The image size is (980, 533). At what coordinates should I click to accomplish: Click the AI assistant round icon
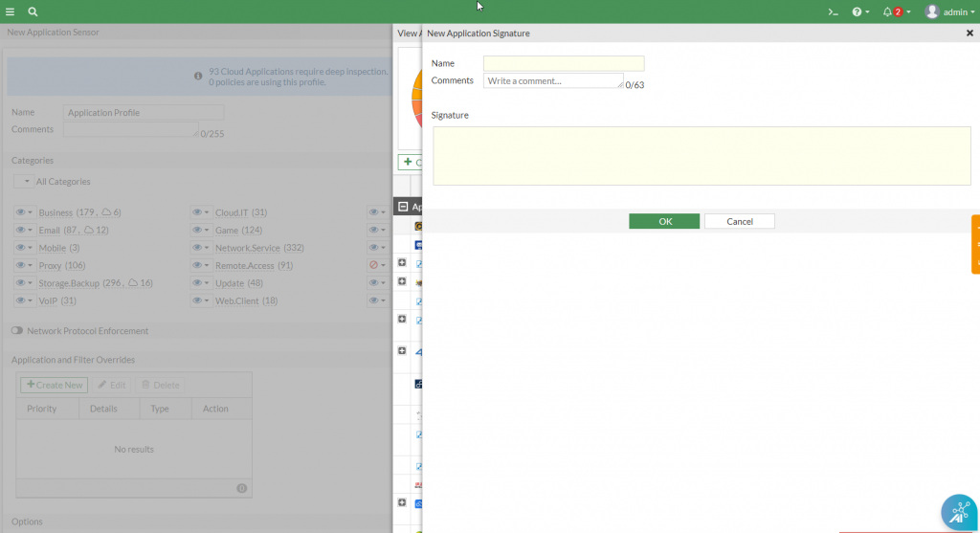(958, 511)
